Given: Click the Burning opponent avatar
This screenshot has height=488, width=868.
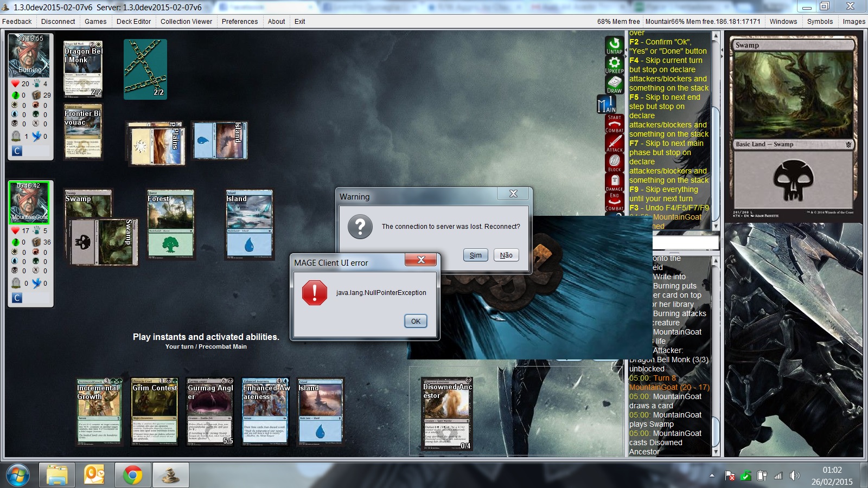Looking at the screenshot, I should tap(29, 55).
